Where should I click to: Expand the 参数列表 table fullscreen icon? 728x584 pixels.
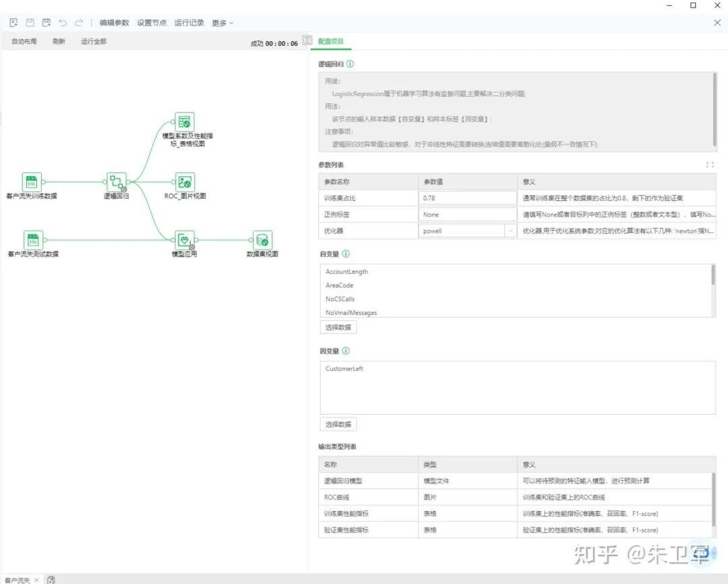709,165
